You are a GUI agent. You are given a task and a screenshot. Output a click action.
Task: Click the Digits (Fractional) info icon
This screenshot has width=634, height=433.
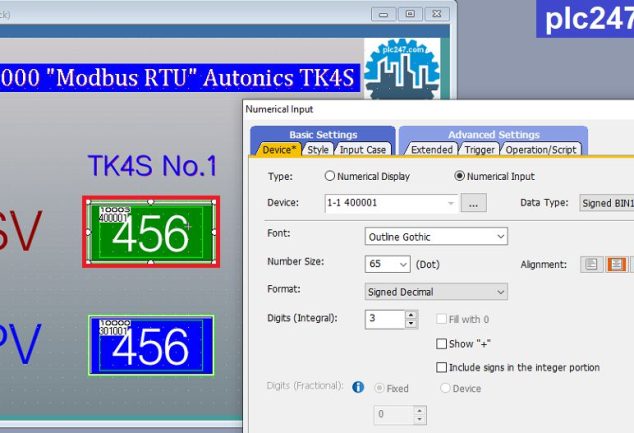[358, 387]
